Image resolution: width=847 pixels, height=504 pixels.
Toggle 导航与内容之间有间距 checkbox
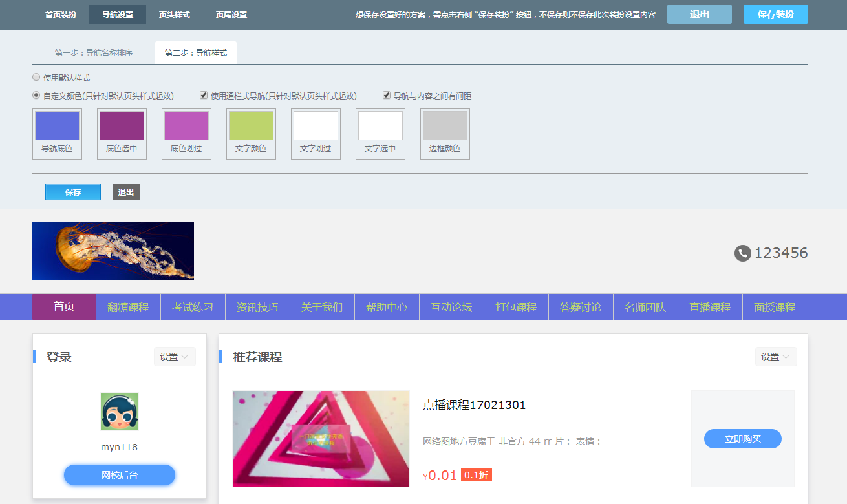click(387, 96)
